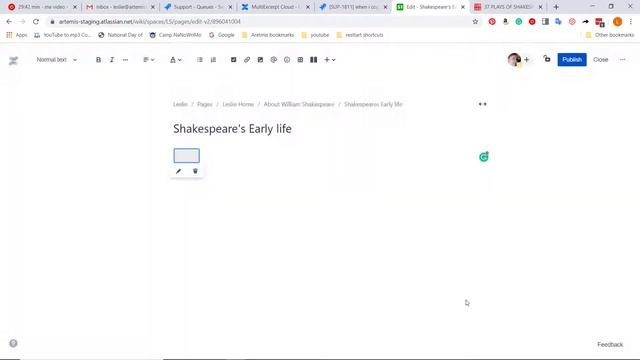Open more text formatting options
This screenshot has width=640, height=360.
(x=125, y=60)
